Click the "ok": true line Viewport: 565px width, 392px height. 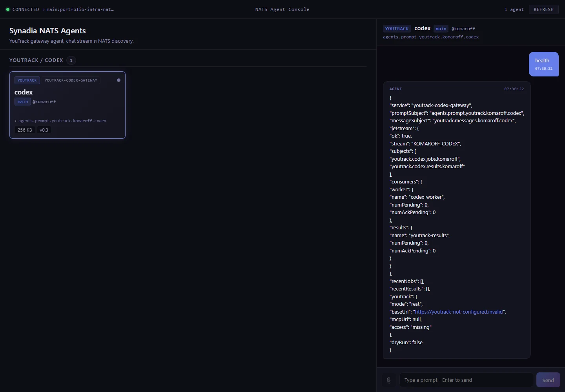click(401, 136)
